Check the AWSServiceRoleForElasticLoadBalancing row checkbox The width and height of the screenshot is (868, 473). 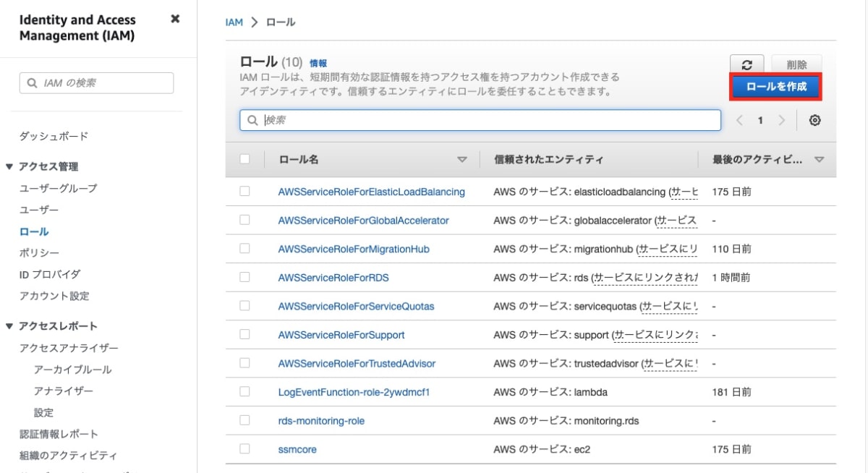coord(244,192)
